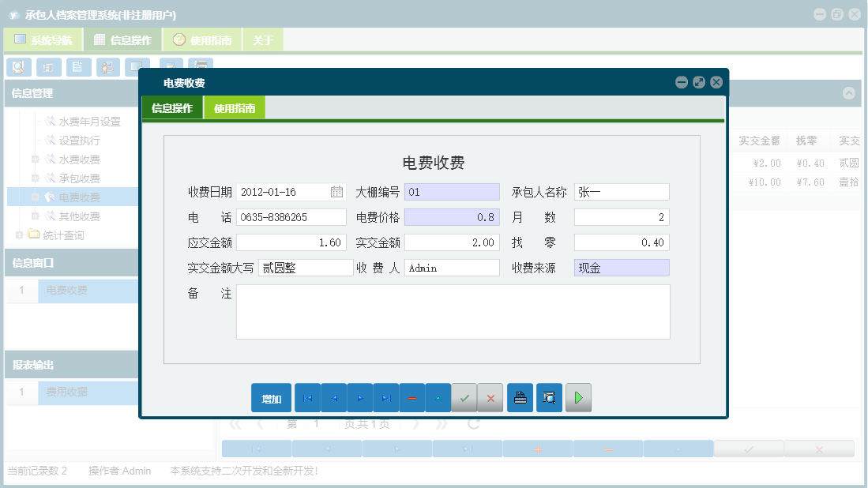The width and height of the screenshot is (868, 488).
Task: Click inside the 备注 remarks text area
Action: tap(453, 312)
